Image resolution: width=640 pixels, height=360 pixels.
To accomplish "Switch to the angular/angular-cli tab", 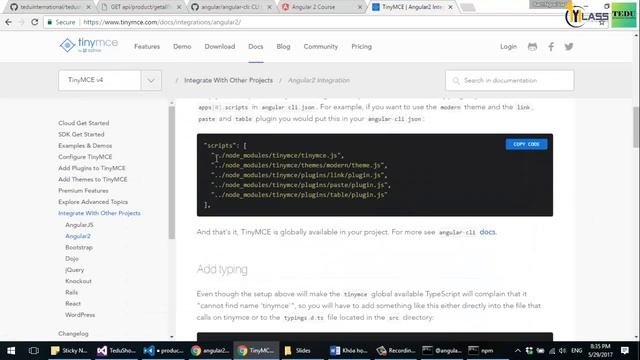I will tap(231, 7).
